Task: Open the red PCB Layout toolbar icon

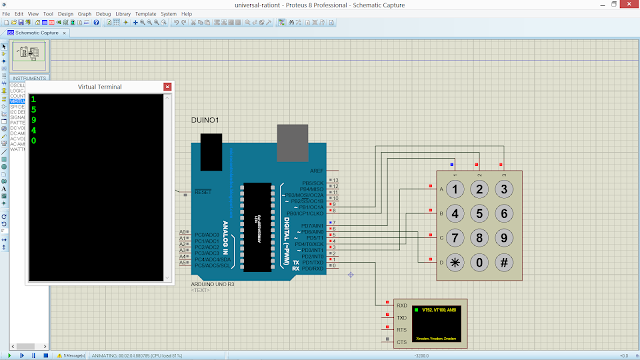Action: point(51,22)
